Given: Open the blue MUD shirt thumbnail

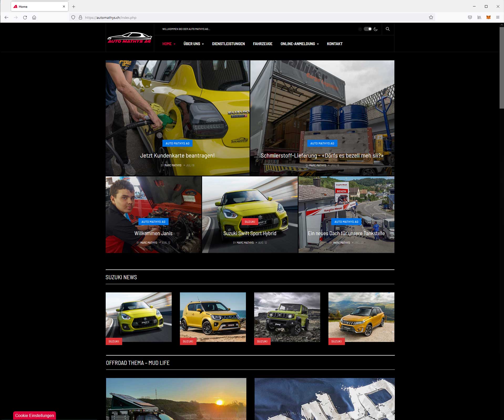Looking at the screenshot, I should 325,399.
